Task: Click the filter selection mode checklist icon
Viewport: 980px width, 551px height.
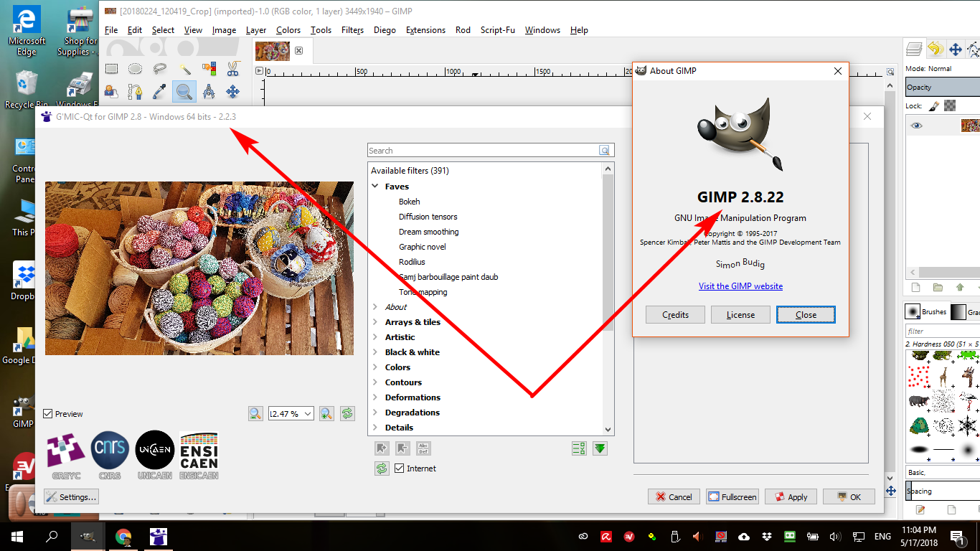Action: (x=579, y=448)
